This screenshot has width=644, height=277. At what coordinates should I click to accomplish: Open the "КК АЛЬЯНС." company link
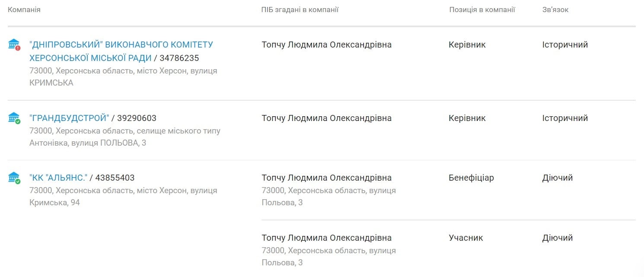pyautogui.click(x=58, y=178)
